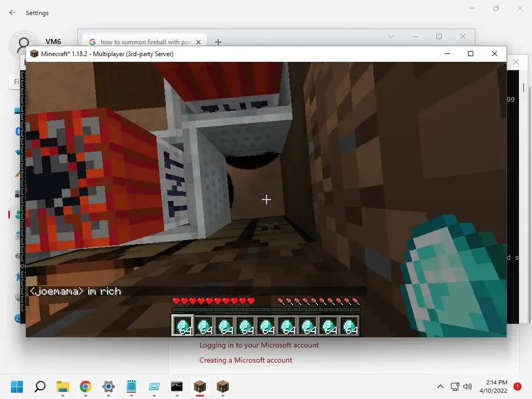Open the Notepad taskbar icon

(131, 387)
